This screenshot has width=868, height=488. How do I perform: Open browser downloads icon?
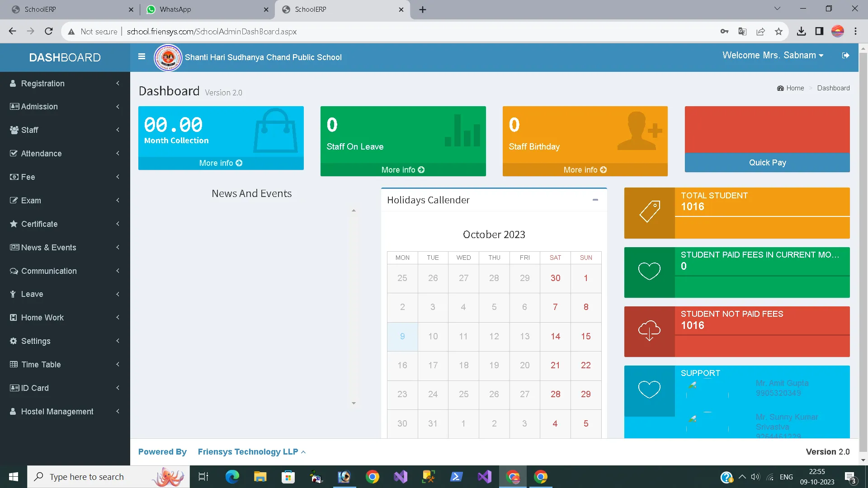pyautogui.click(x=801, y=31)
